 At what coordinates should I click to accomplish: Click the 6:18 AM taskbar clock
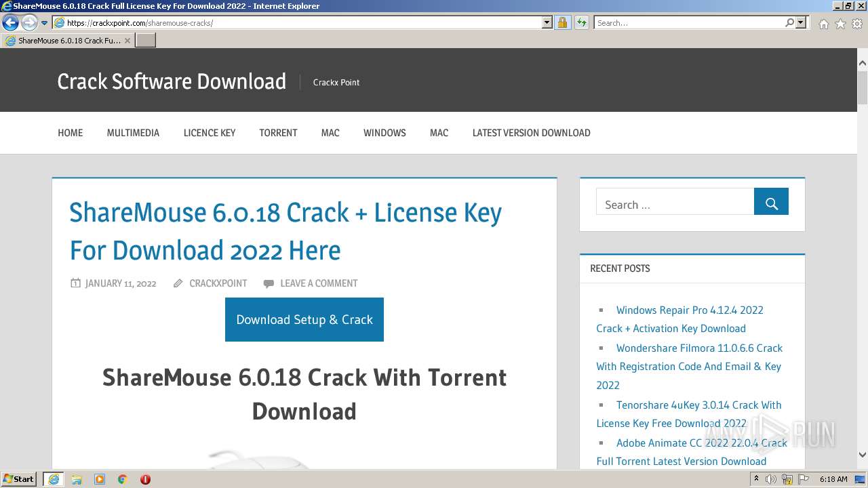coord(833,479)
